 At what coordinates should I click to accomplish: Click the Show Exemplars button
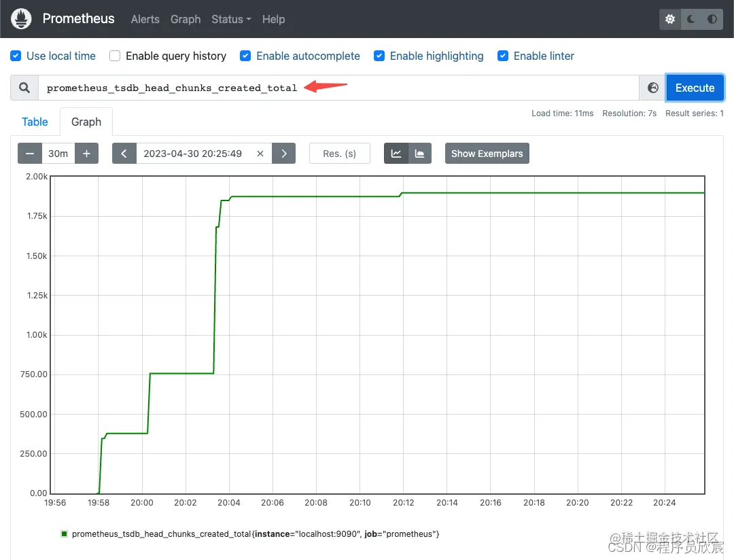[x=487, y=154]
